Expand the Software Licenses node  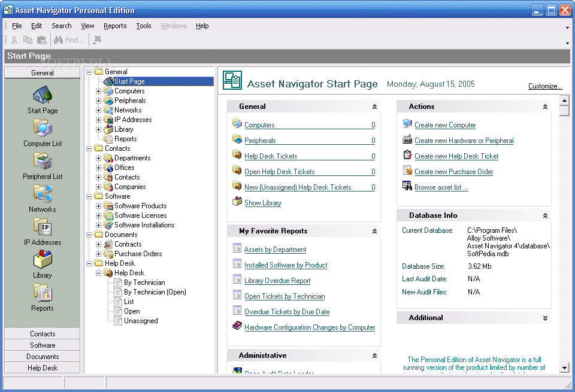click(x=98, y=215)
